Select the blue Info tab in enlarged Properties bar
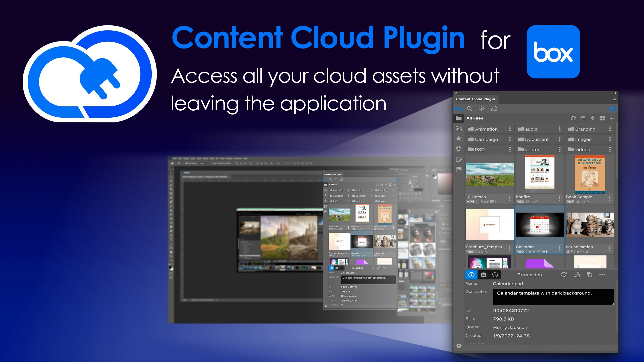 471,275
